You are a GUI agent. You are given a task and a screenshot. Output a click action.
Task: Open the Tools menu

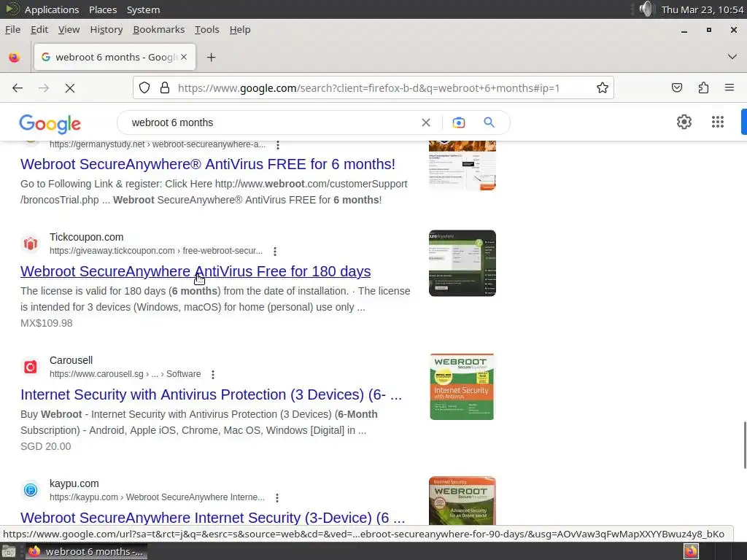pos(206,29)
